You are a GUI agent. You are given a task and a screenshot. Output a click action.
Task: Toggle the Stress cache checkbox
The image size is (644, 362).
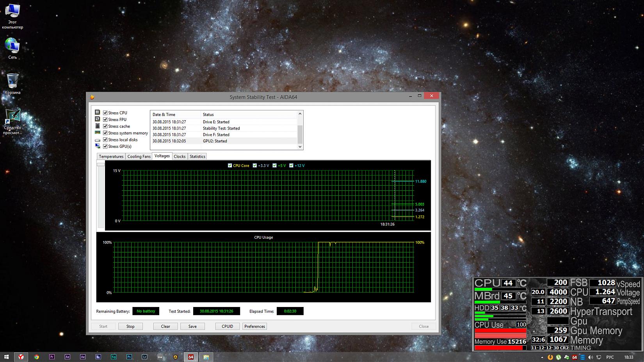[105, 126]
